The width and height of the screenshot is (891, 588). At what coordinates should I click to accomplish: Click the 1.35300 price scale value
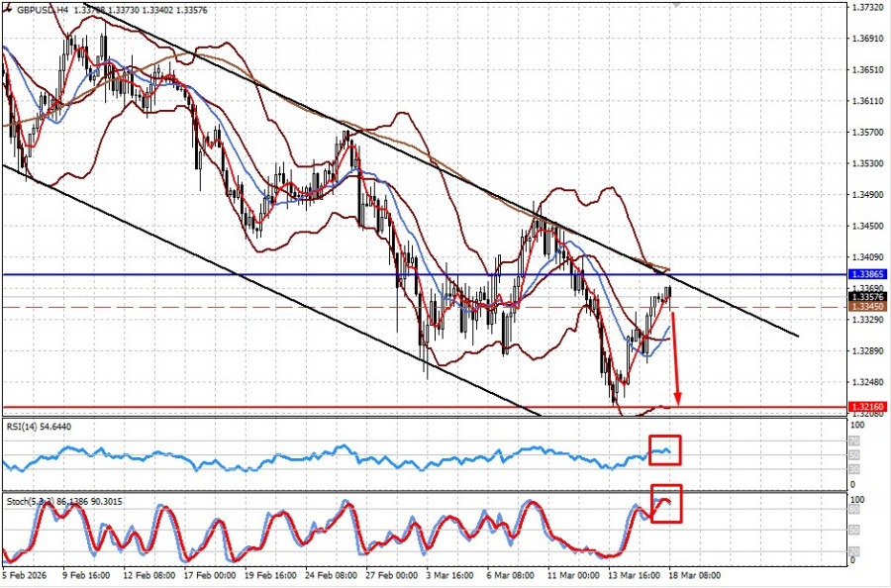click(869, 163)
